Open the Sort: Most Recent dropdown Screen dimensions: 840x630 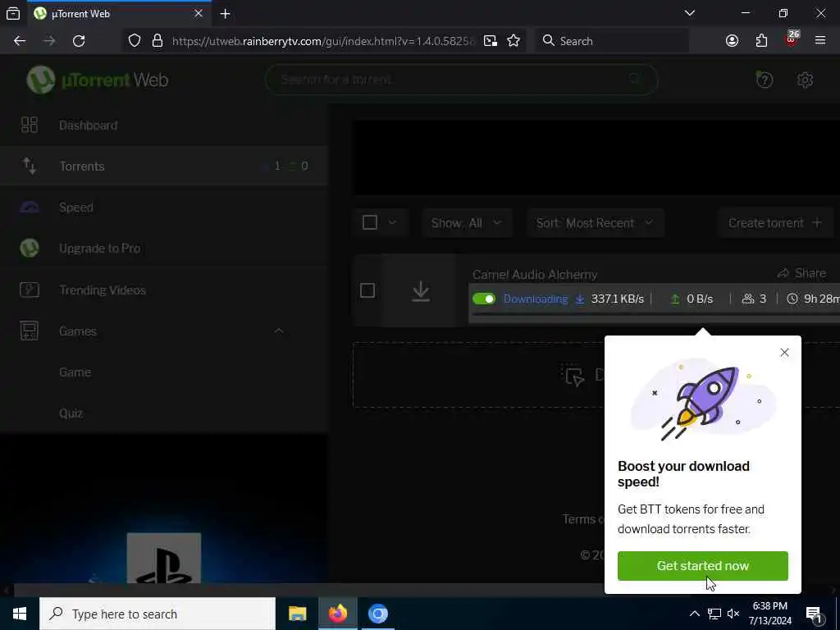coord(596,223)
